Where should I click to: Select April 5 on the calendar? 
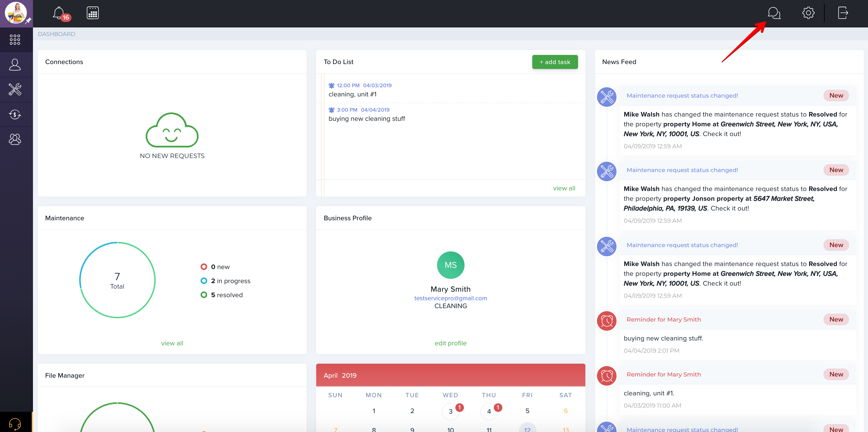[527, 411]
